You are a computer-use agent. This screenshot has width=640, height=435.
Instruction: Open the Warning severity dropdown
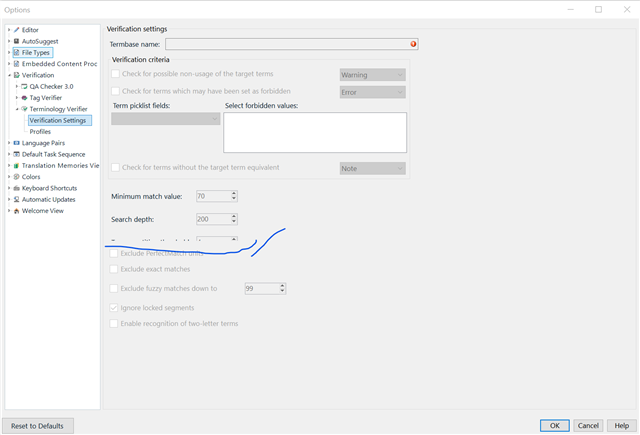coord(372,75)
